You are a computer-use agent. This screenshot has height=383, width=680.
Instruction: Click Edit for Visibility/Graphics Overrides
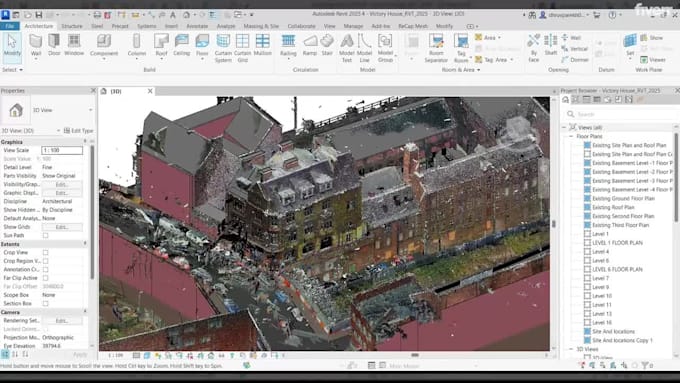(62, 184)
